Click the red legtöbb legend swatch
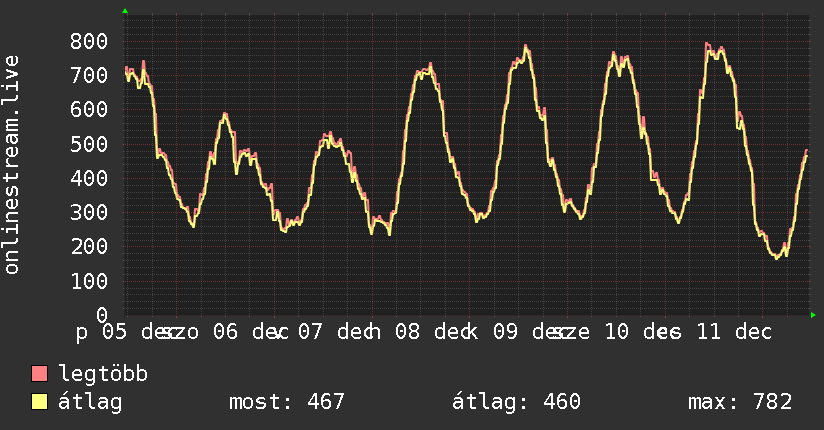The width and height of the screenshot is (824, 430). 39,375
